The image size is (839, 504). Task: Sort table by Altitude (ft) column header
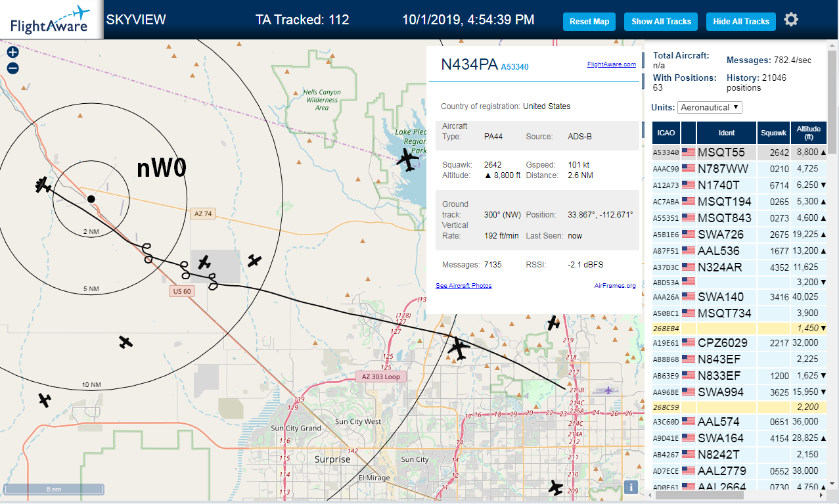coord(809,133)
